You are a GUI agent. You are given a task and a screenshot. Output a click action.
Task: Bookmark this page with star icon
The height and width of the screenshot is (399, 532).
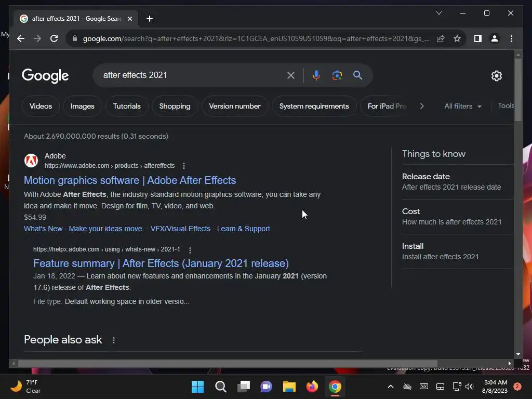point(457,38)
